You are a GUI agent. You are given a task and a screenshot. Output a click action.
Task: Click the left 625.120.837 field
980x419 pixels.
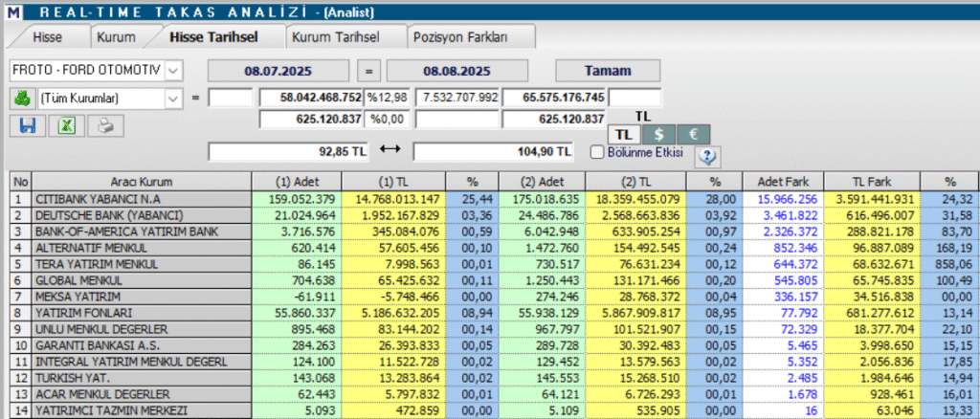[x=312, y=119]
